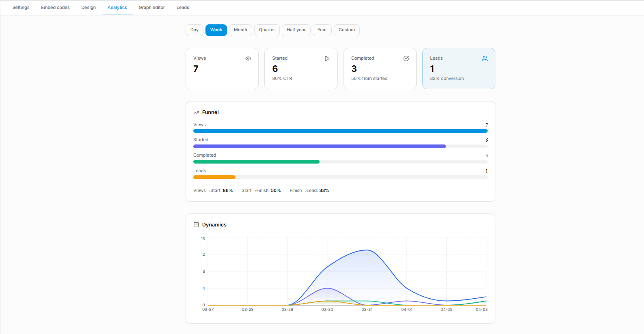The height and width of the screenshot is (334, 644).
Task: Switch to the Graph editor tab
Action: point(151,7)
